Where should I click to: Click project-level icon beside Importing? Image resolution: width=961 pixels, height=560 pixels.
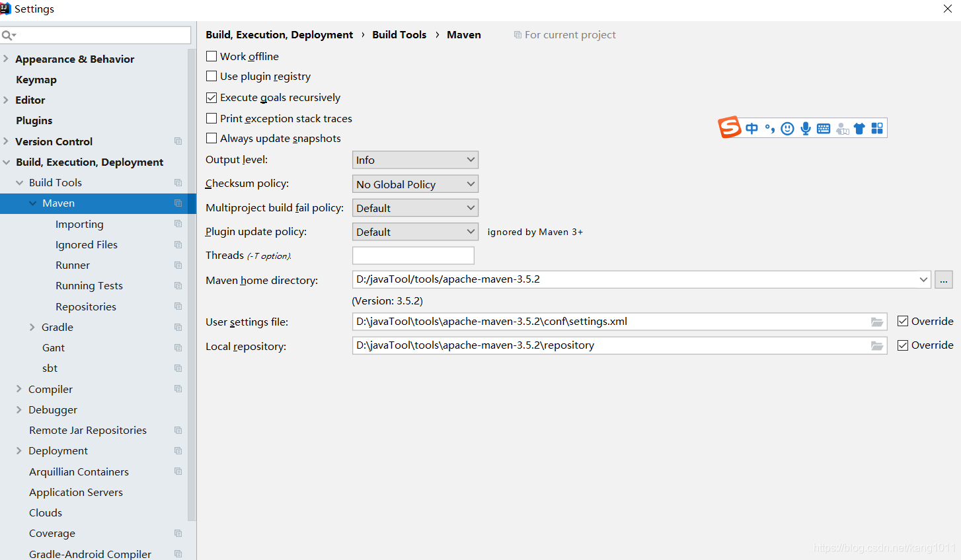[x=178, y=224]
